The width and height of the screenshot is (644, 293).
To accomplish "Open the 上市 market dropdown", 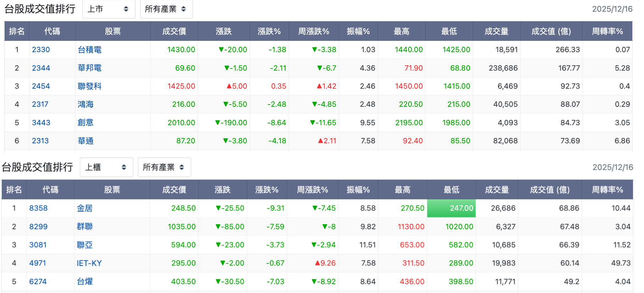I will click(x=109, y=9).
